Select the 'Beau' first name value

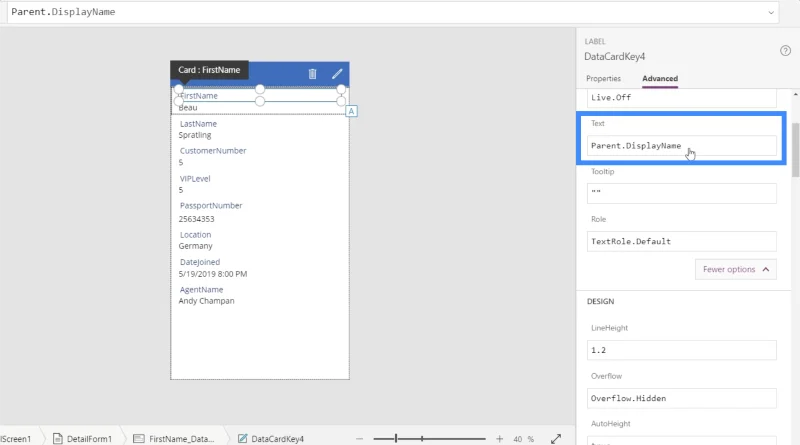(188, 108)
